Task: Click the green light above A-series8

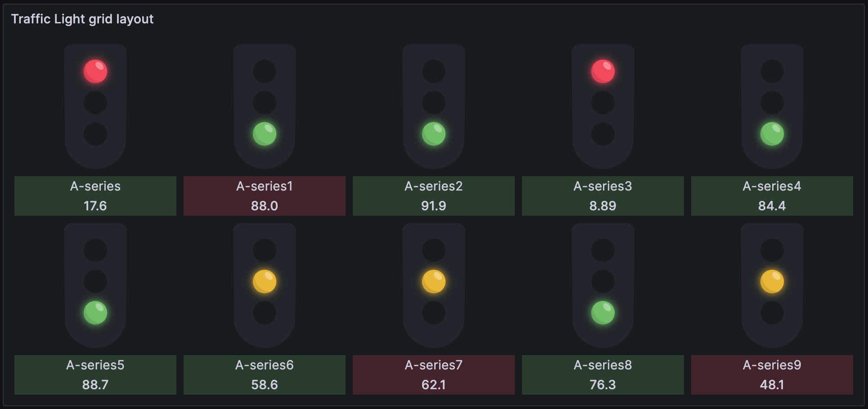Action: [603, 313]
